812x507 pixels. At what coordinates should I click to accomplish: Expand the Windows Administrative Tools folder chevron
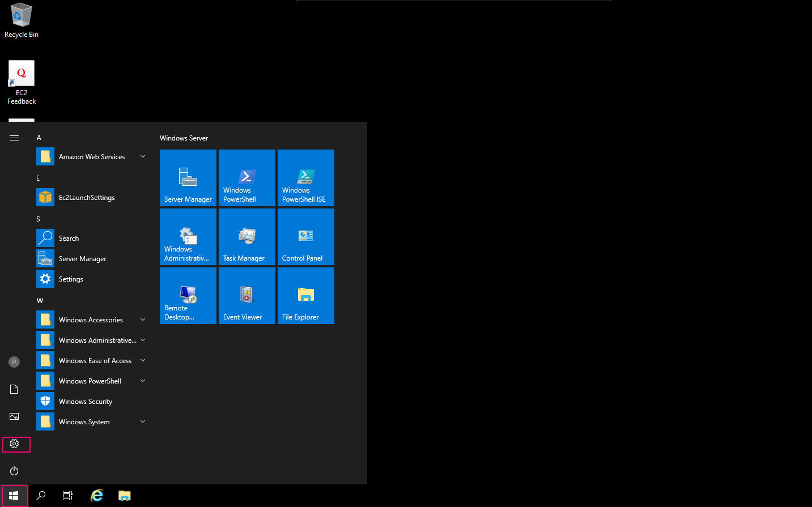click(143, 340)
